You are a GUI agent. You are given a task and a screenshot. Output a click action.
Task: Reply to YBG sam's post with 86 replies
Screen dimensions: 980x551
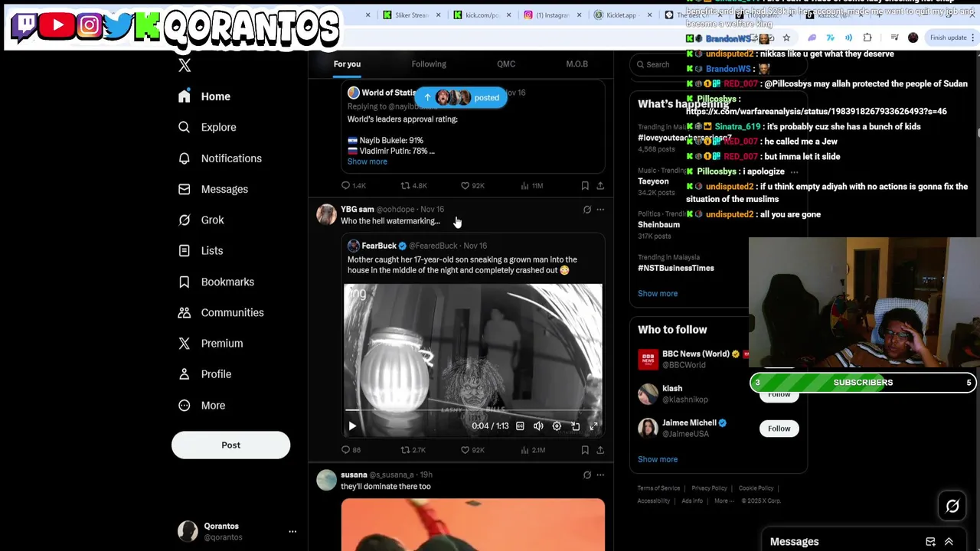pyautogui.click(x=351, y=450)
